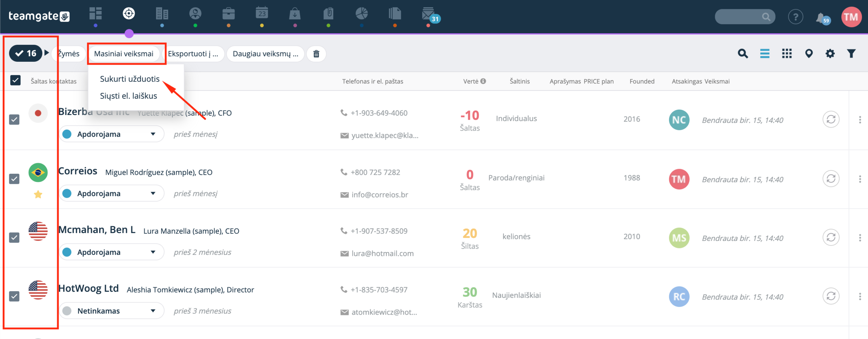Click Eksportuoti į ... button
Viewport: 868px width, 339px height.
tap(193, 54)
